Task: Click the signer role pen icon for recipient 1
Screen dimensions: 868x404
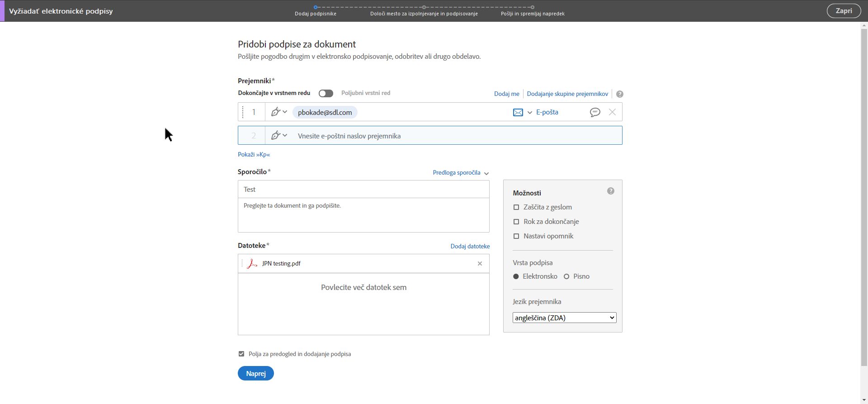Action: [275, 112]
